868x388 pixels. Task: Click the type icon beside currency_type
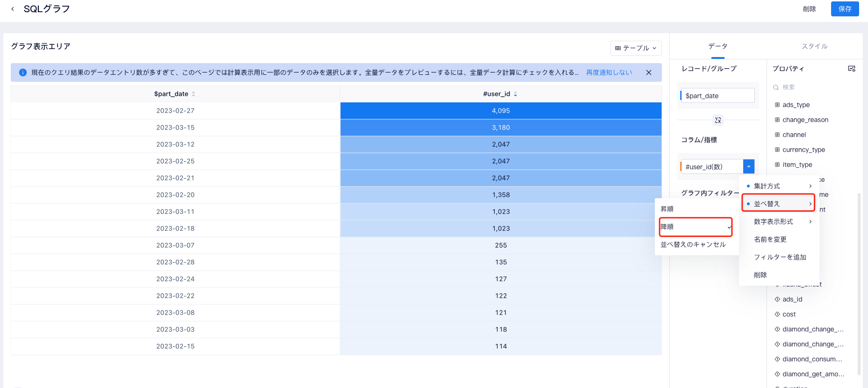click(x=777, y=150)
